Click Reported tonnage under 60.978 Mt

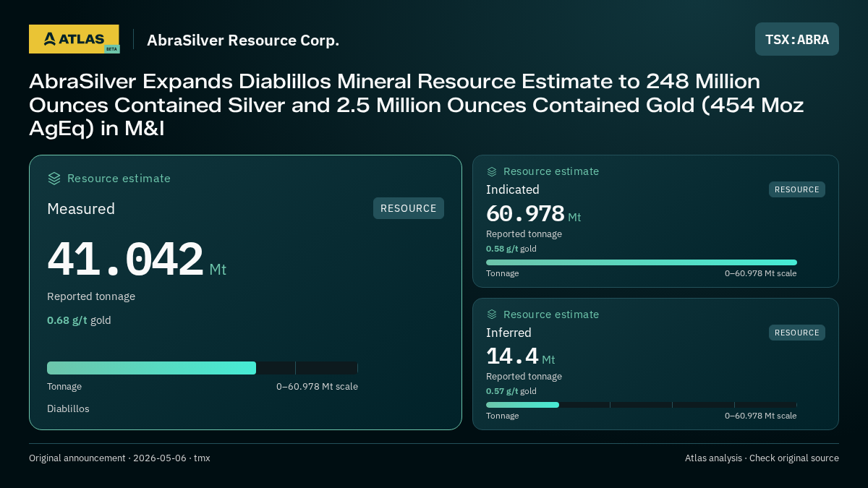524,234
